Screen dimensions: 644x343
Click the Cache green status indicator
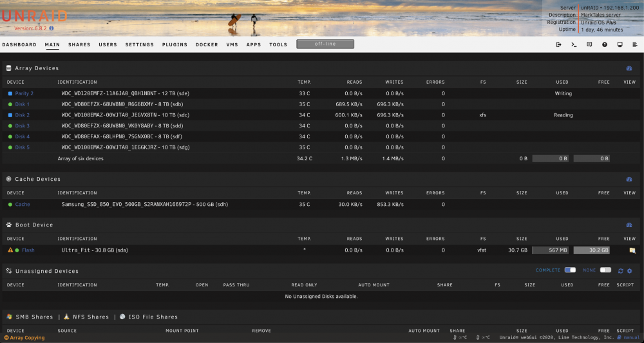coord(10,205)
